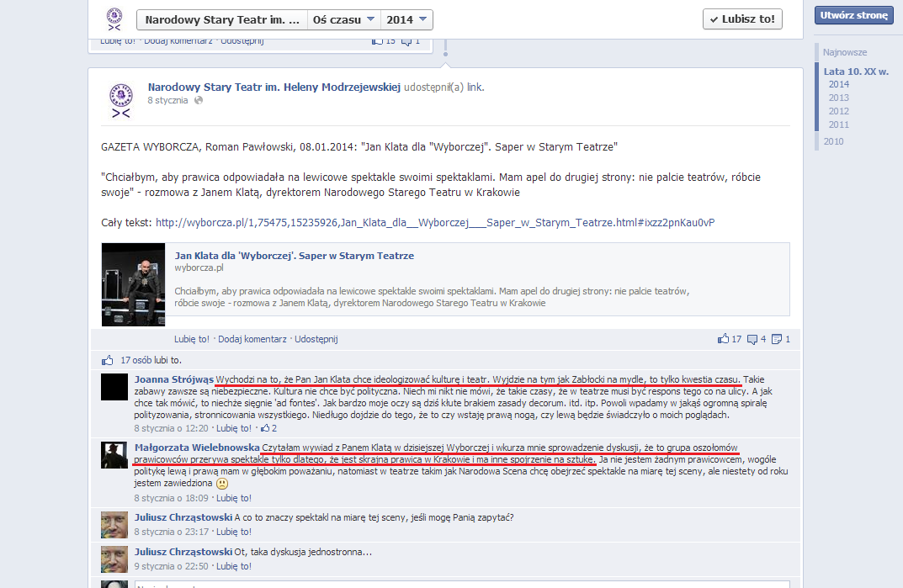This screenshot has height=588, width=903.
Task: Jump to 2011 in the sidebar timeline
Action: pyautogui.click(x=838, y=124)
